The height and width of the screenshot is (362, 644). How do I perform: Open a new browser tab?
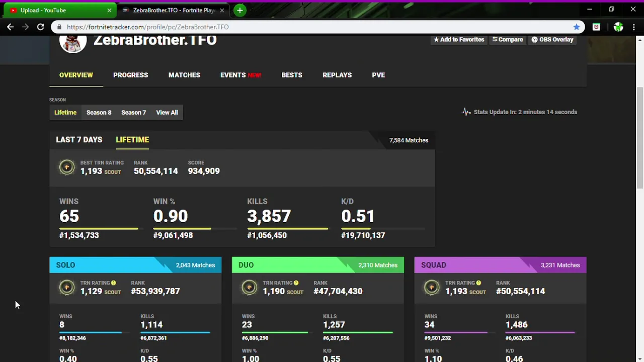coord(240,10)
